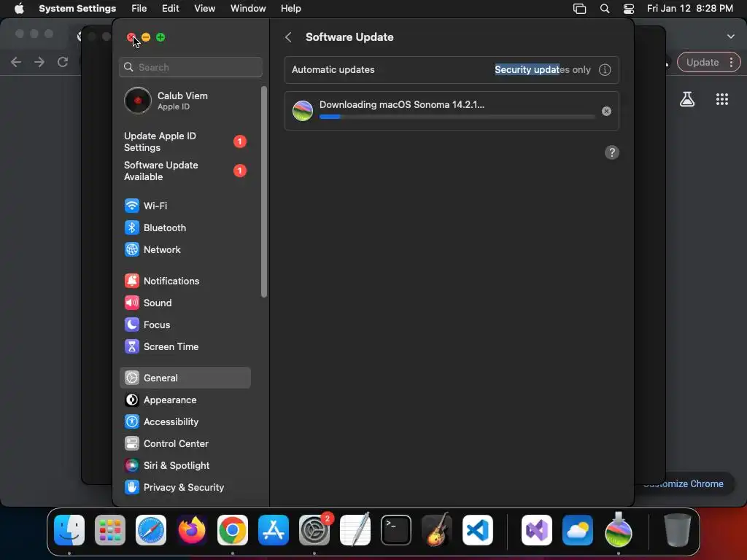Open the File menu
The image size is (747, 560).
(x=139, y=9)
